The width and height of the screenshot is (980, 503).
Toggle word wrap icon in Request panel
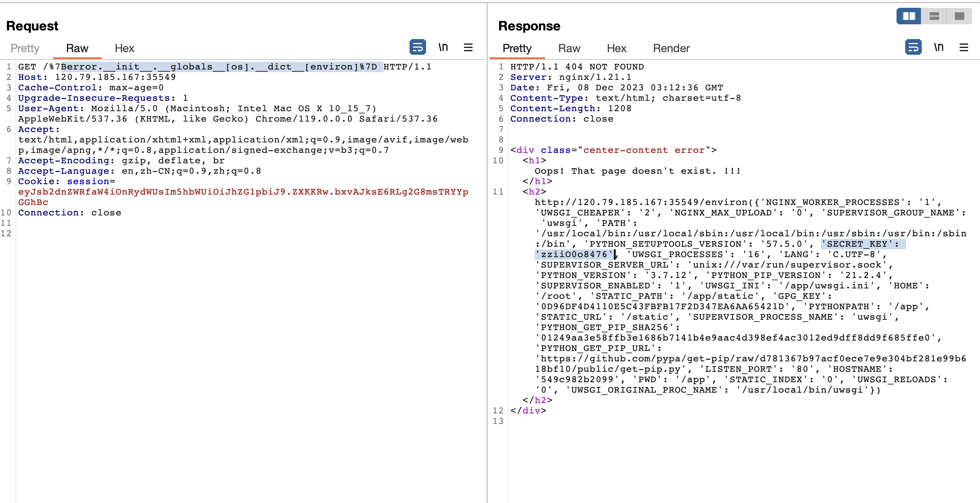(x=417, y=47)
